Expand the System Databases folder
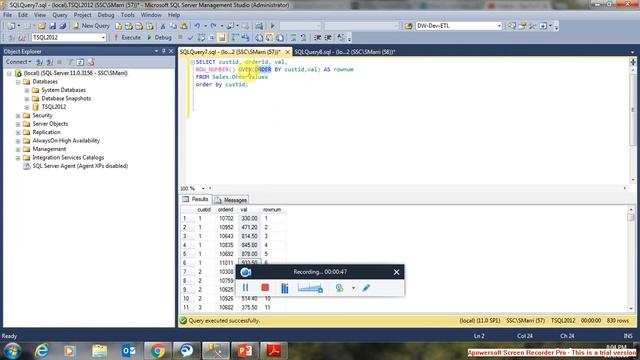The height and width of the screenshot is (360, 640). tap(27, 90)
